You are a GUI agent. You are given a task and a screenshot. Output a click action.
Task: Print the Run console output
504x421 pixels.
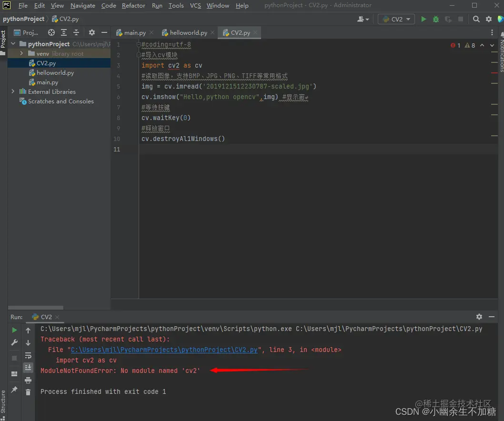point(28,380)
